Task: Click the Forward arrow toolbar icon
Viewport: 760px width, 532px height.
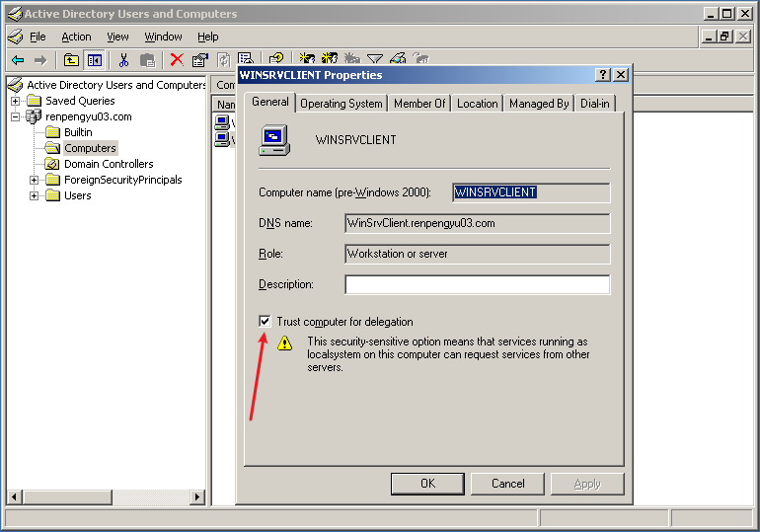Action: 40,60
